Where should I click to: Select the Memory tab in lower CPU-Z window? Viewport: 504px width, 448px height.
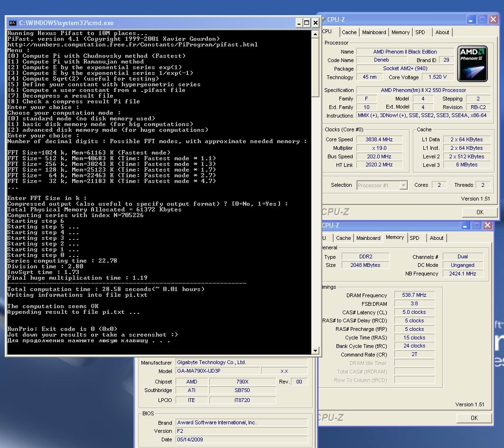point(395,238)
